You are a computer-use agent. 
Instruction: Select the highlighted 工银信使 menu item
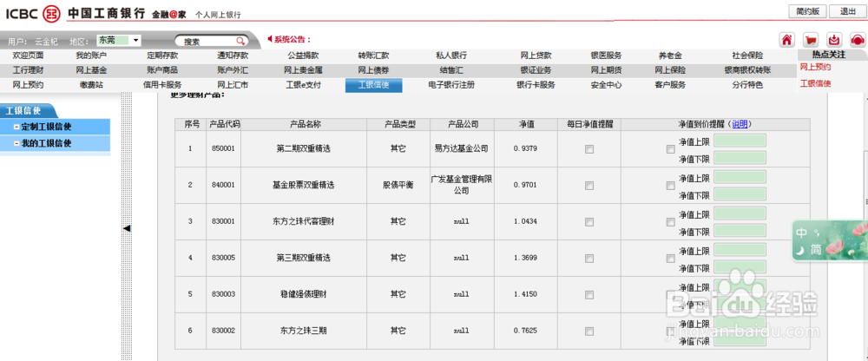tap(373, 85)
